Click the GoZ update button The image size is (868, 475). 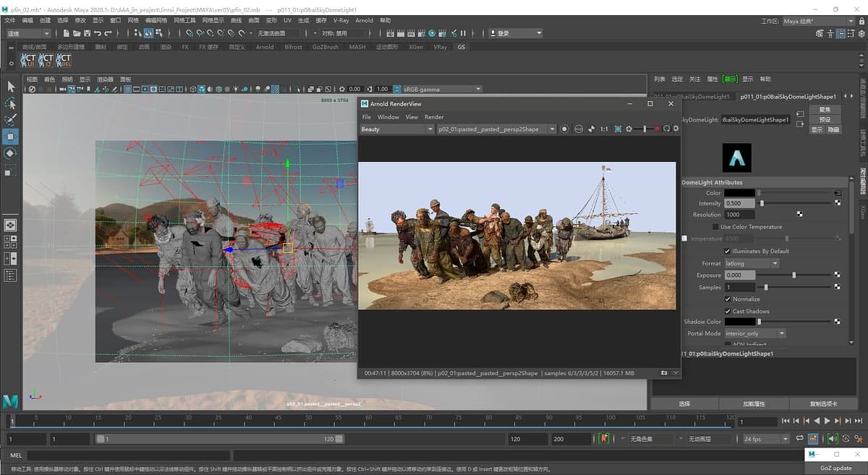tap(836, 468)
